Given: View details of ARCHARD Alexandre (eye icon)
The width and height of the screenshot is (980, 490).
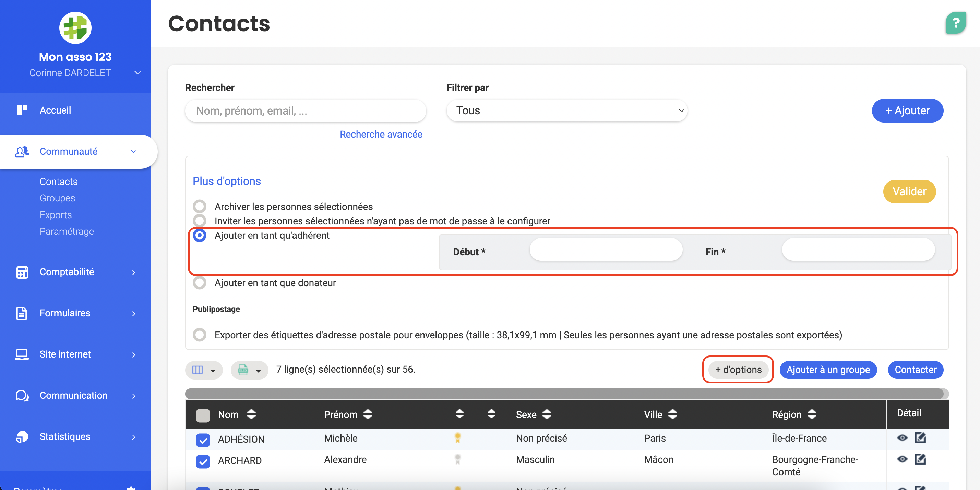Looking at the screenshot, I should [x=902, y=459].
